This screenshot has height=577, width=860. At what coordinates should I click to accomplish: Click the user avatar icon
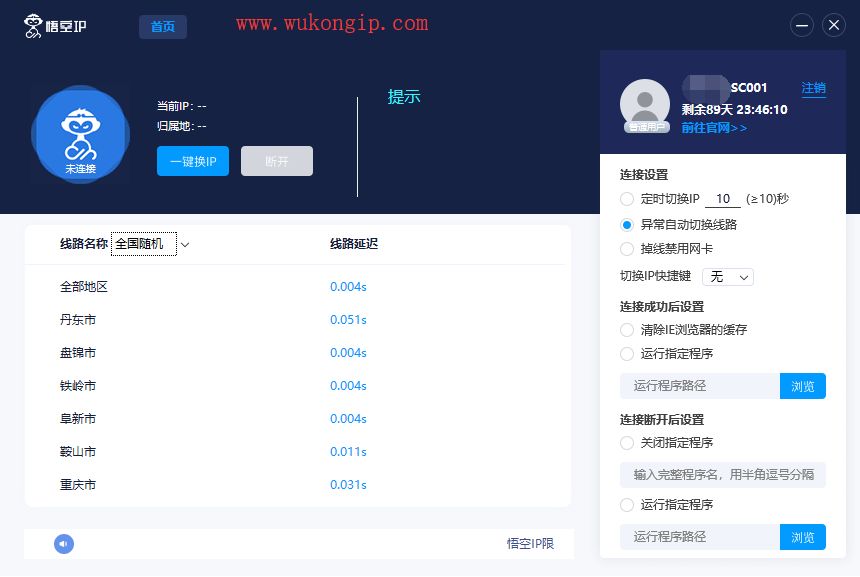click(645, 105)
